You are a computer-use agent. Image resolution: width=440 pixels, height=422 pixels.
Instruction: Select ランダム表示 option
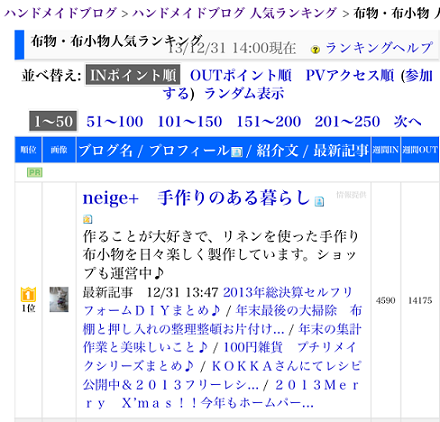244,93
